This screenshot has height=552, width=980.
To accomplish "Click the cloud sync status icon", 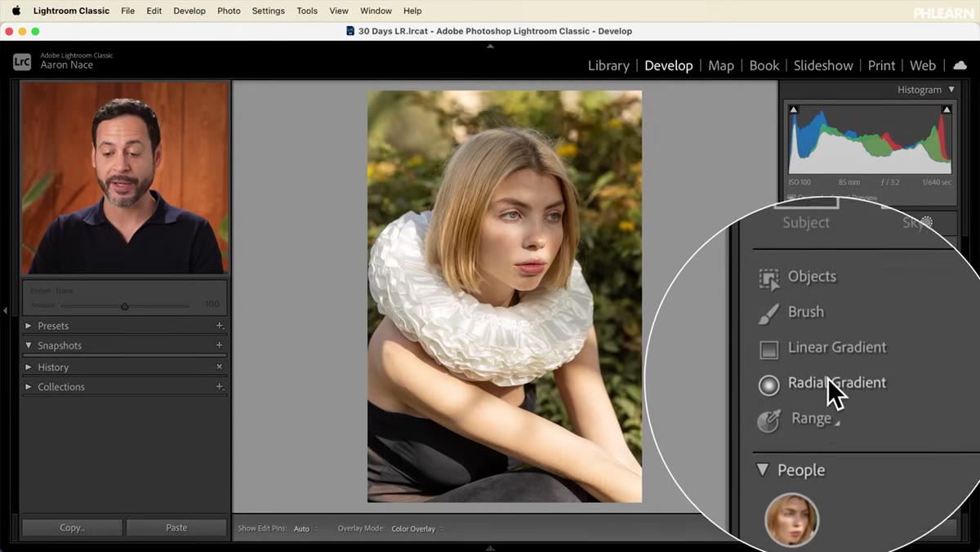I will (960, 65).
